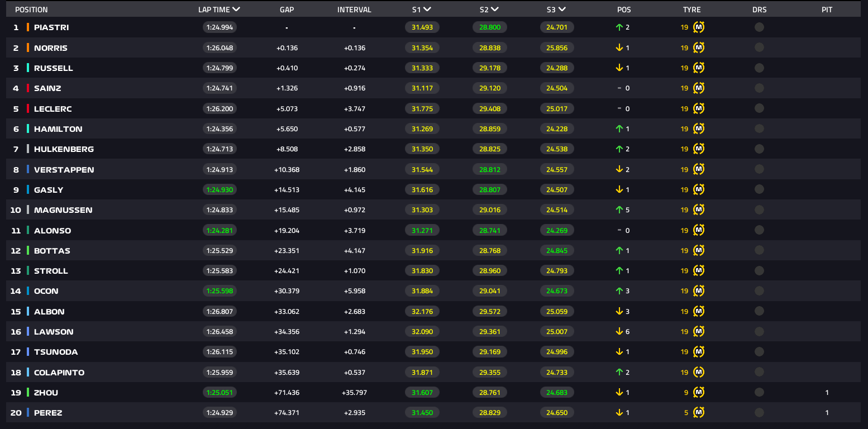Click the PIT column header
Viewport: 868px width, 429px height.
(x=827, y=9)
